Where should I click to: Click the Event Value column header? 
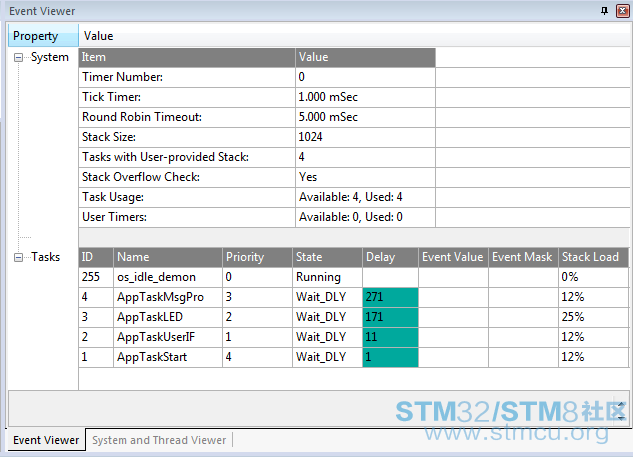453,257
